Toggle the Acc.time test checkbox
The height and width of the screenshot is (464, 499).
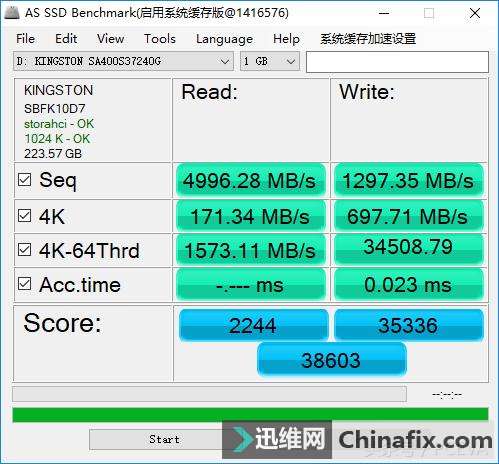pos(25,284)
